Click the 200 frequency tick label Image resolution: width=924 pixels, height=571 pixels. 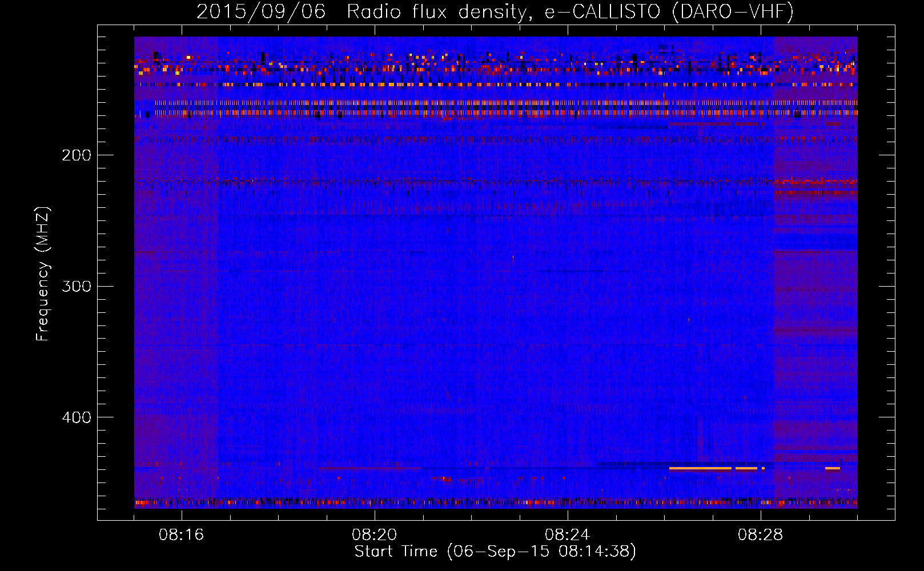[76, 155]
